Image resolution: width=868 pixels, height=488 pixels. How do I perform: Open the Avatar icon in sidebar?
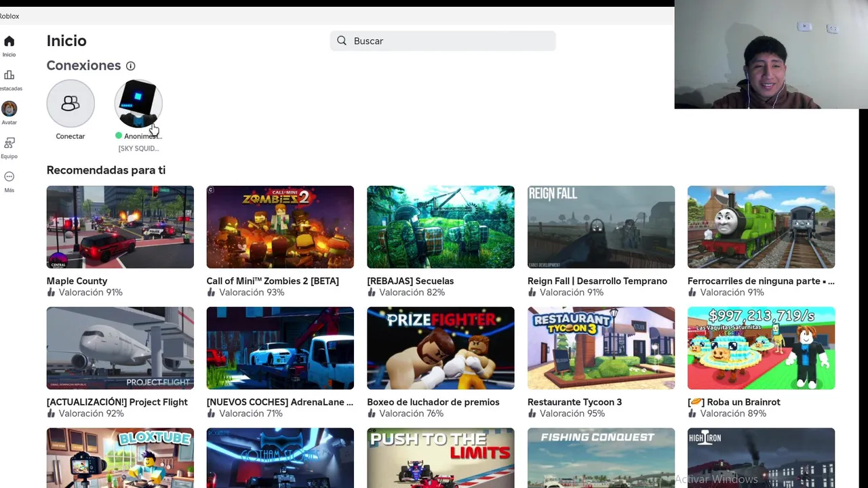tap(9, 108)
